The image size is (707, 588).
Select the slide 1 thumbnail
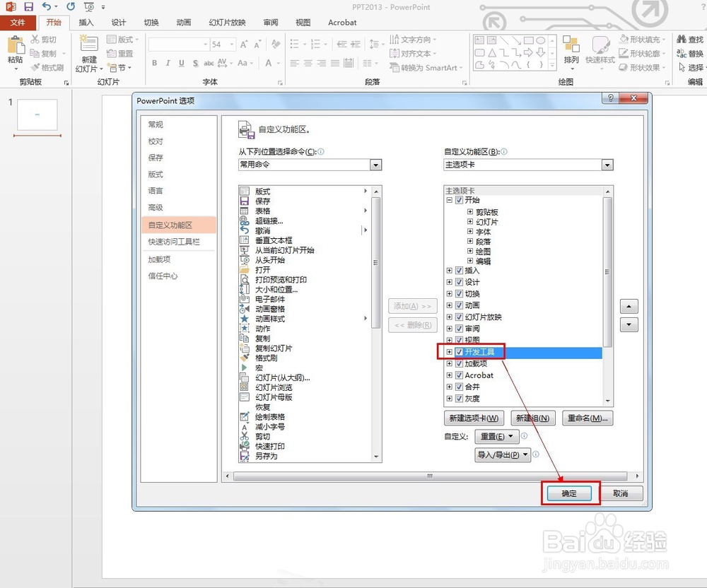coord(37,114)
